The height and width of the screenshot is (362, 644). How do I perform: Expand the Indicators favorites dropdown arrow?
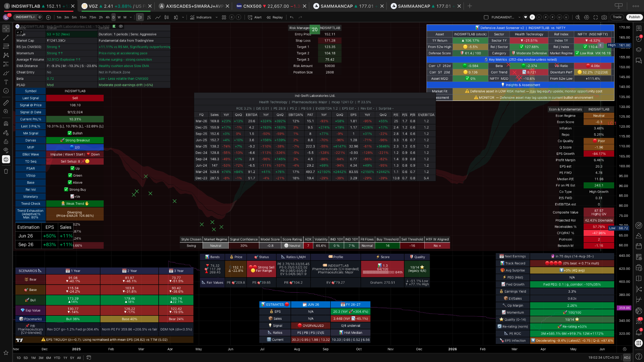(216, 17)
